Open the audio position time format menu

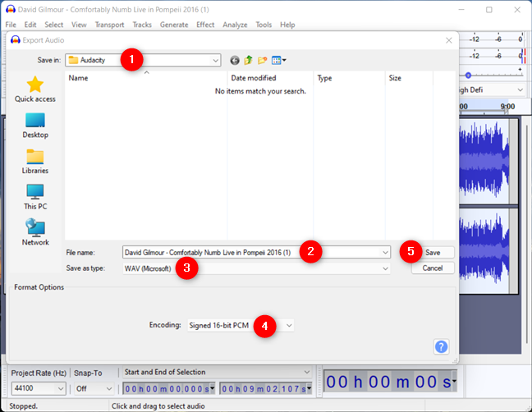click(454, 381)
